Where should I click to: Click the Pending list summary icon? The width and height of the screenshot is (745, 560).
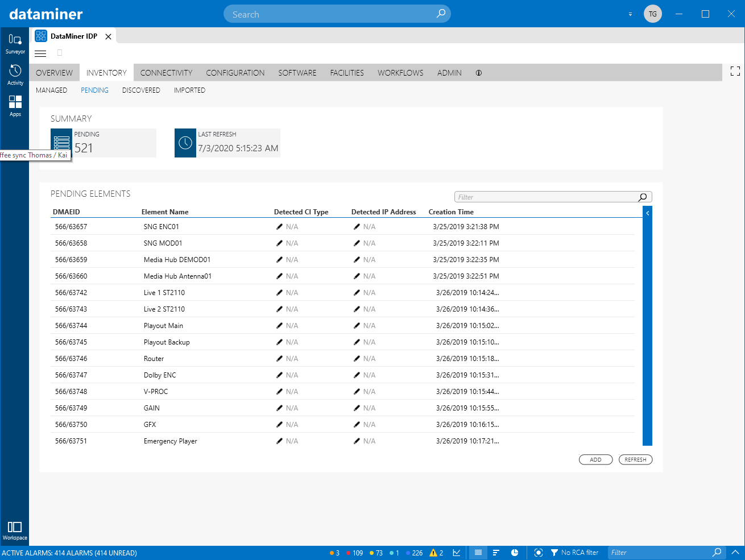61,143
